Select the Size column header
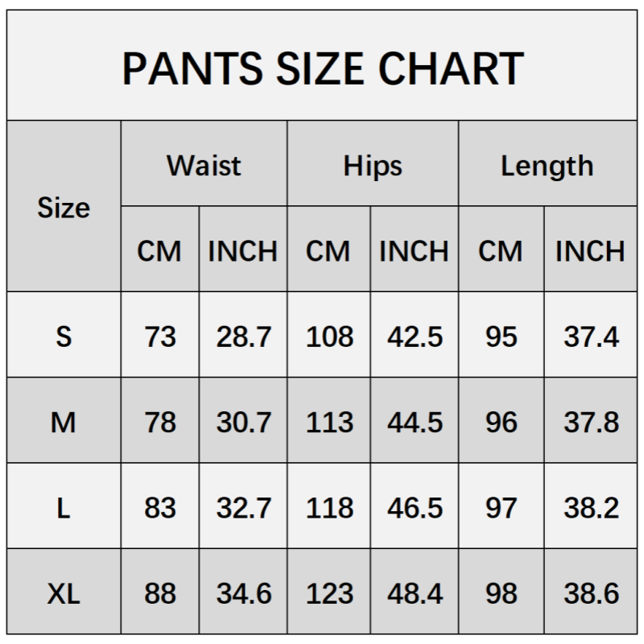The width and height of the screenshot is (644, 644). tap(64, 208)
